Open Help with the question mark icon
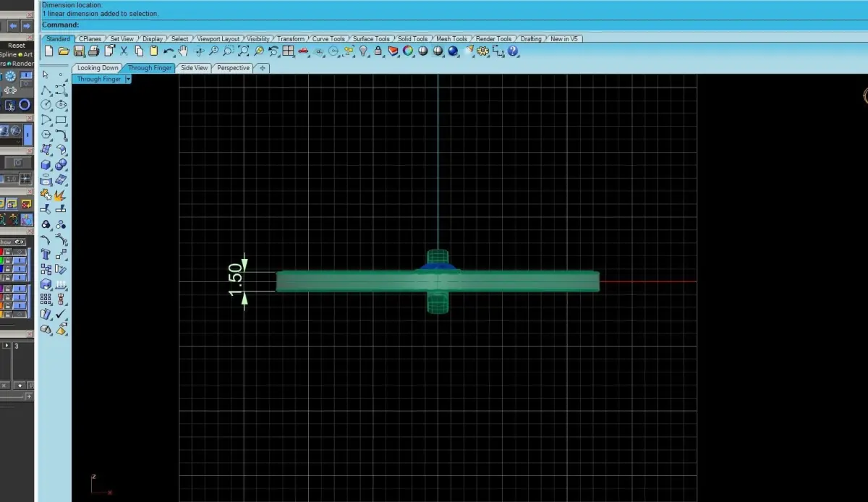Screen dimensions: 868x502 click(514, 51)
